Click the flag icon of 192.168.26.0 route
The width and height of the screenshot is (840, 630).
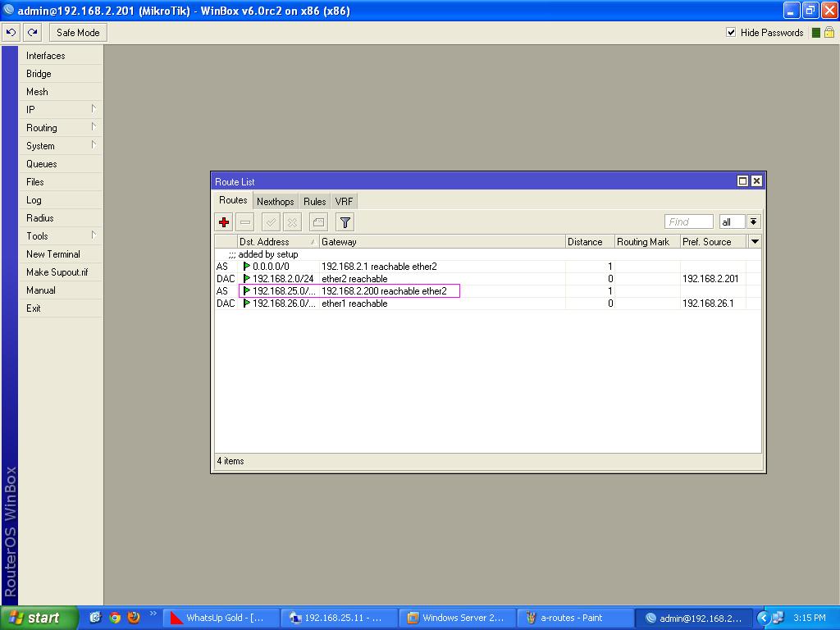[246, 304]
